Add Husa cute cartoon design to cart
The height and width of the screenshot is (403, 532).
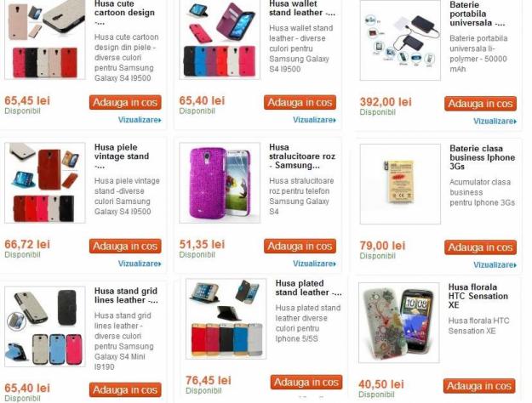point(125,102)
